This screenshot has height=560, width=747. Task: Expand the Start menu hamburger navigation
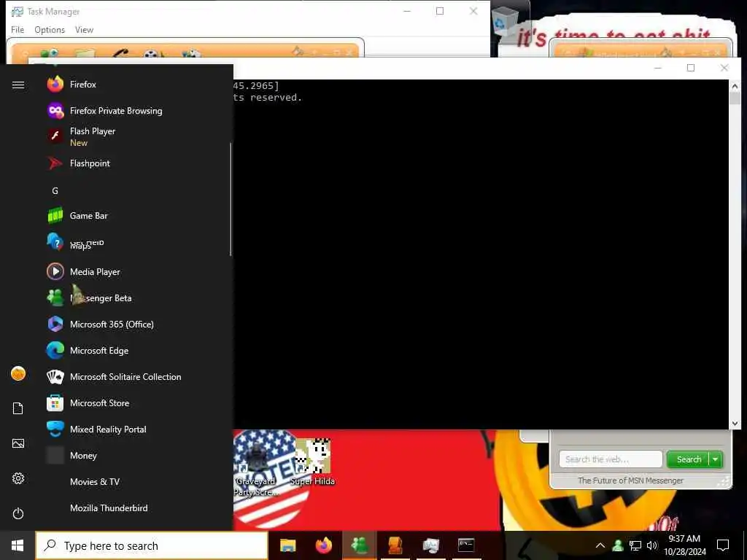pyautogui.click(x=18, y=85)
